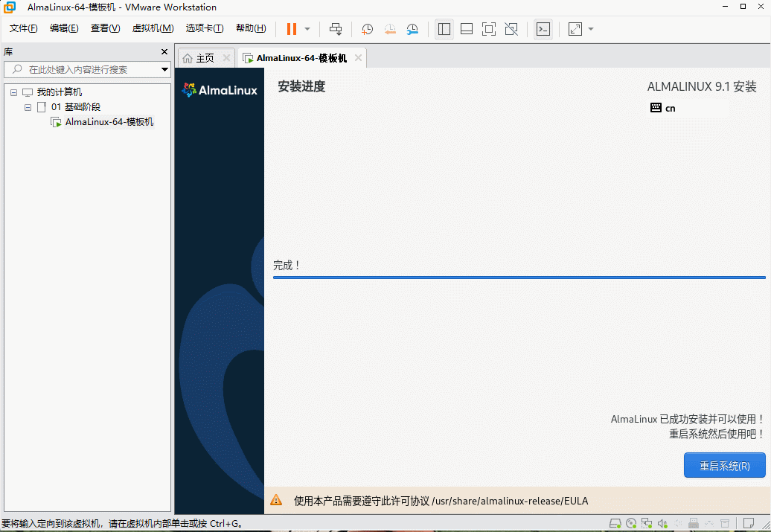
Task: Click the CD/DVD device icon in status bar
Action: (631, 523)
